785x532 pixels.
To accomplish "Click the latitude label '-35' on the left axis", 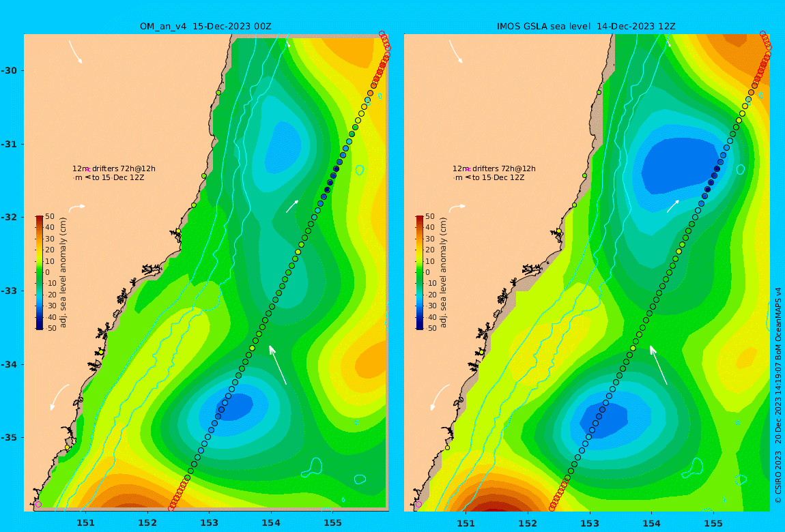I will (x=8, y=437).
